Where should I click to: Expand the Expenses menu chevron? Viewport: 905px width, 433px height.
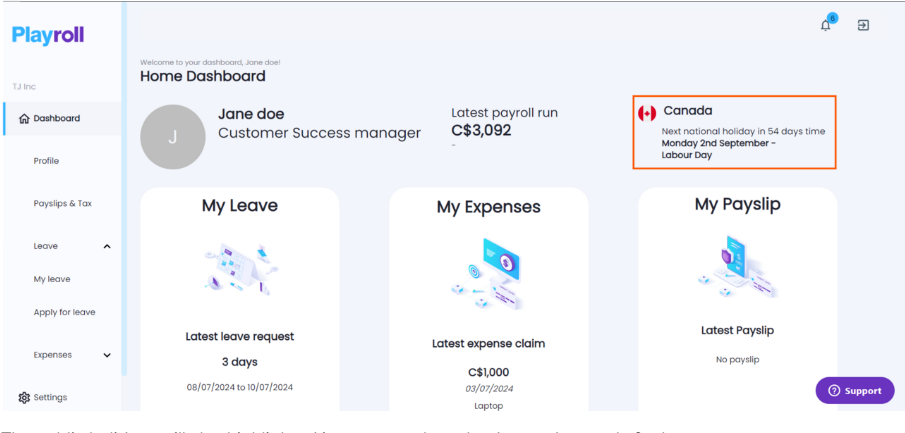[x=107, y=355]
